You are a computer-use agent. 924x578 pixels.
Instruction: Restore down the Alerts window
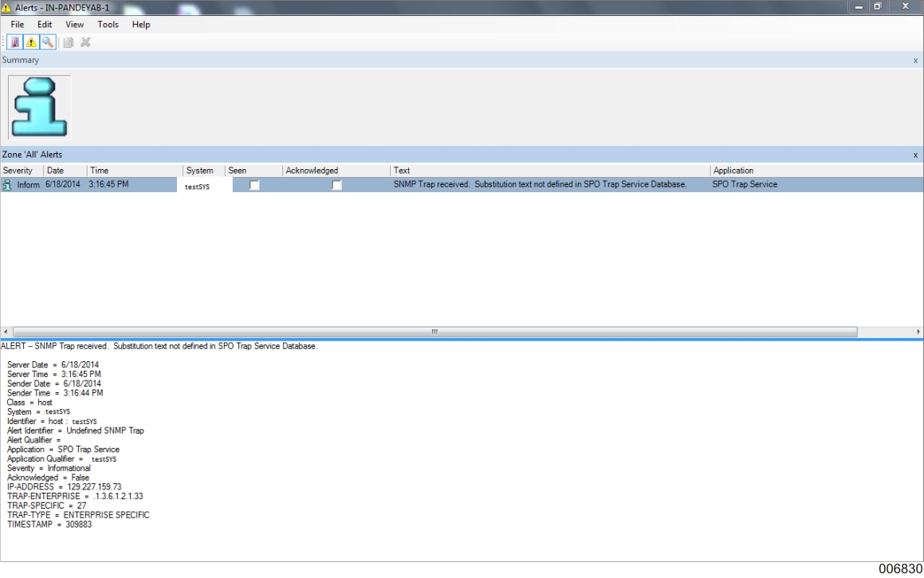[878, 6]
